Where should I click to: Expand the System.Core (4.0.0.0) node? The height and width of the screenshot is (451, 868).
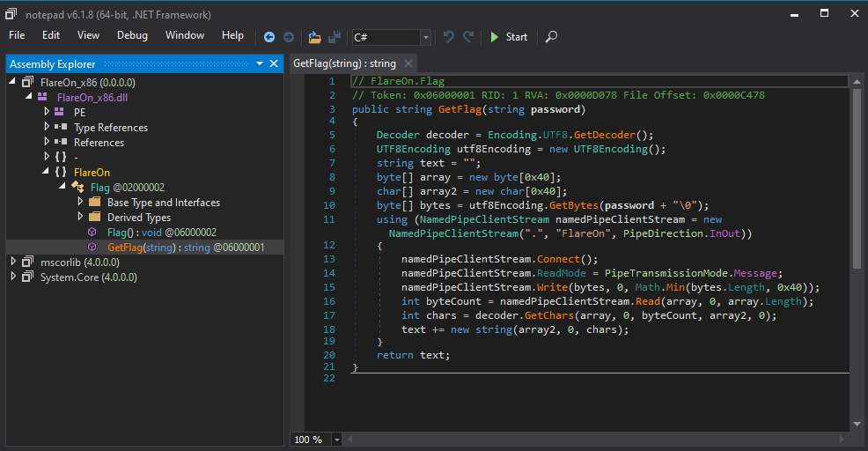(x=13, y=276)
